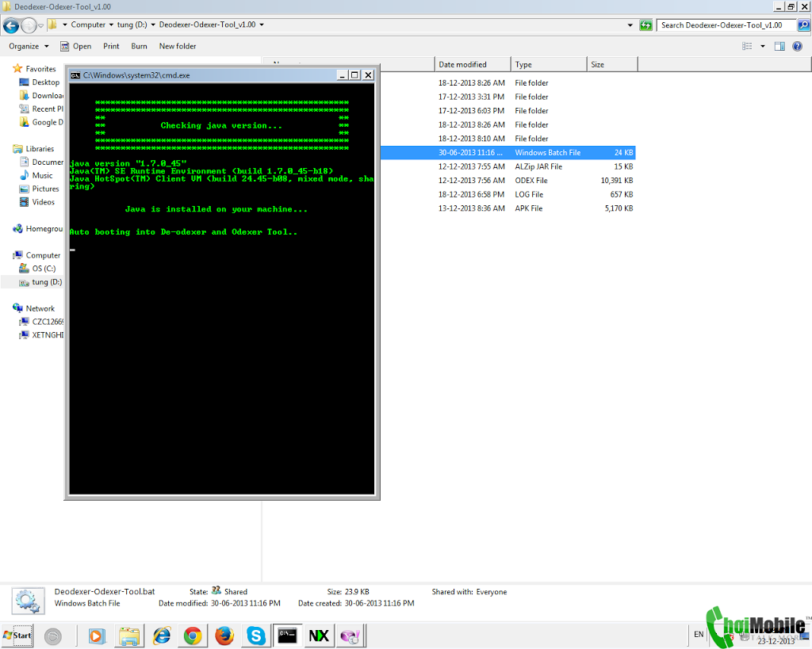This screenshot has width=812, height=649.
Task: Launch Firefox from taskbar
Action: (x=224, y=636)
